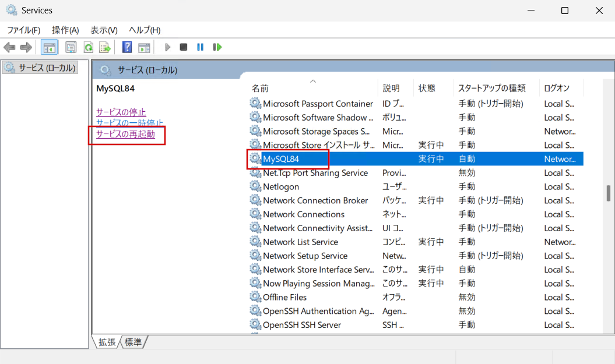Image resolution: width=615 pixels, height=364 pixels.
Task: Click gear icon beside Network List Service
Action: tap(255, 241)
